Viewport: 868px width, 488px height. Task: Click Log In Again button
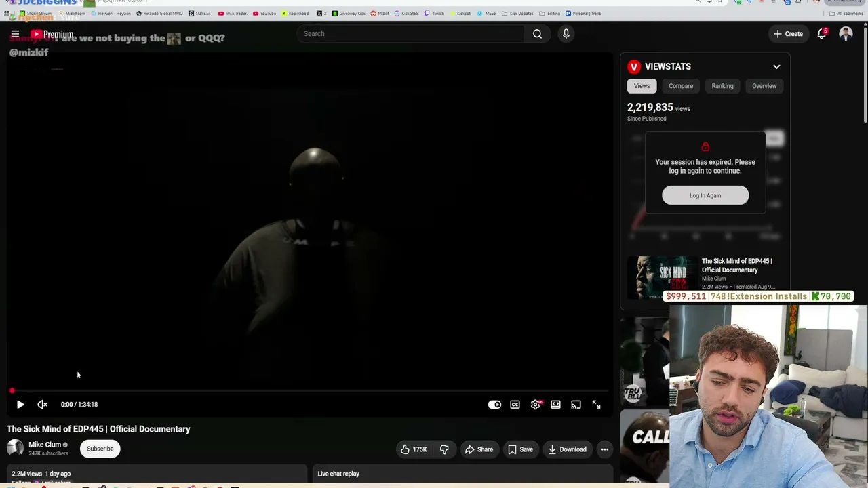[705, 195]
